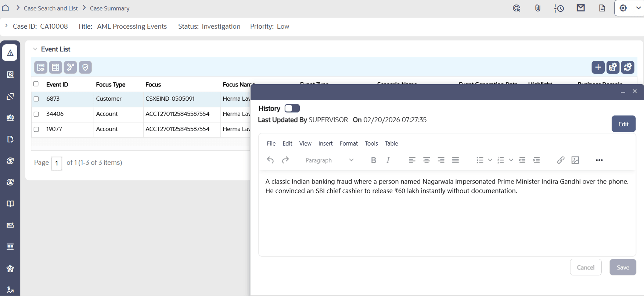
Task: Justify the text
Action: coord(456,160)
